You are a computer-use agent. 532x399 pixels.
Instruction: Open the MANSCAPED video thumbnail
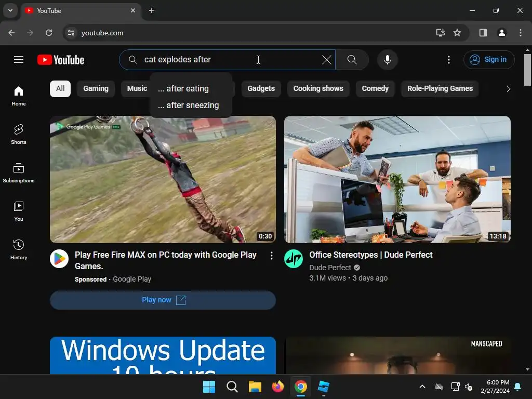pos(397,355)
